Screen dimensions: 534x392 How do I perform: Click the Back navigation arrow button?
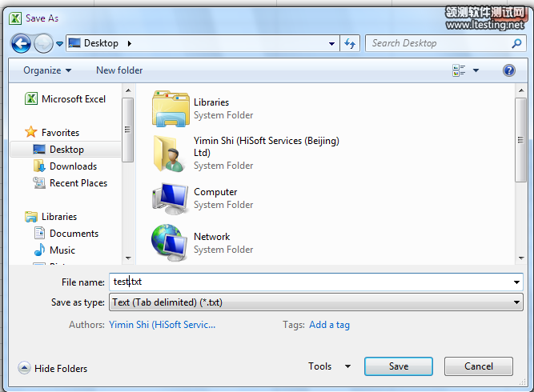[x=21, y=43]
